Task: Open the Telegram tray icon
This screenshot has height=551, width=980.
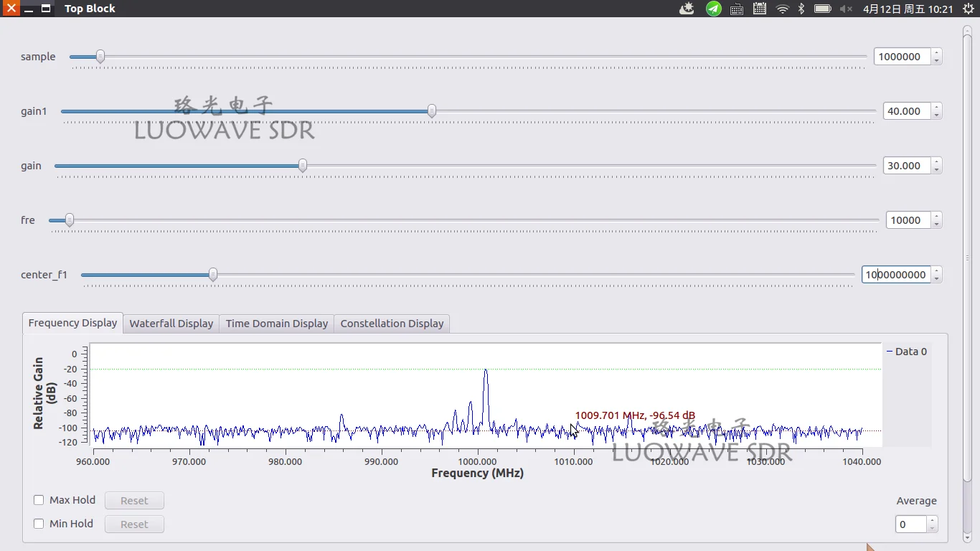Action: (x=712, y=9)
